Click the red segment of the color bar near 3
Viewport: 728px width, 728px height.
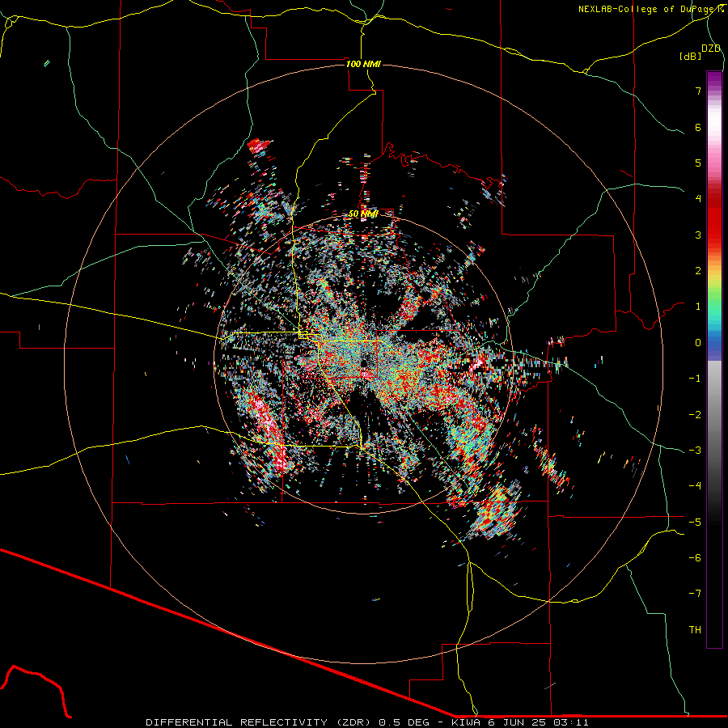(714, 227)
